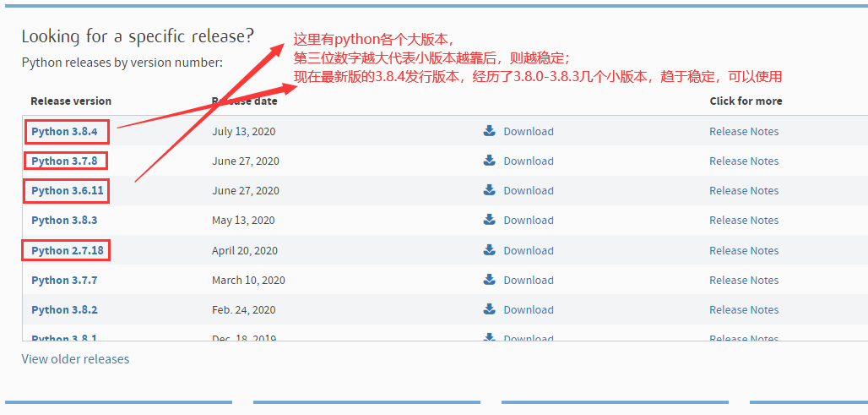
Task: Open the View older releases link
Action: click(75, 359)
